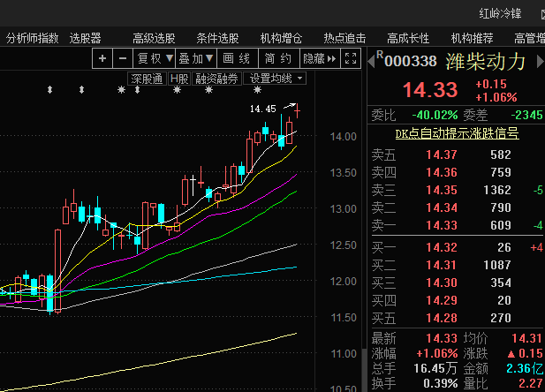The height and width of the screenshot is (392, 545).
Task: Open 机构推荐 menu item
Action: coord(472,38)
